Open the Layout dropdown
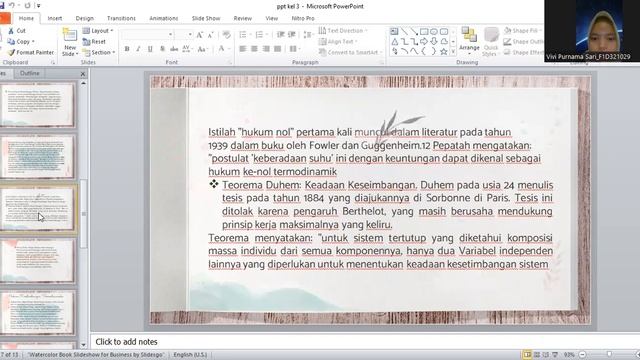The image size is (640, 360). pos(98,31)
